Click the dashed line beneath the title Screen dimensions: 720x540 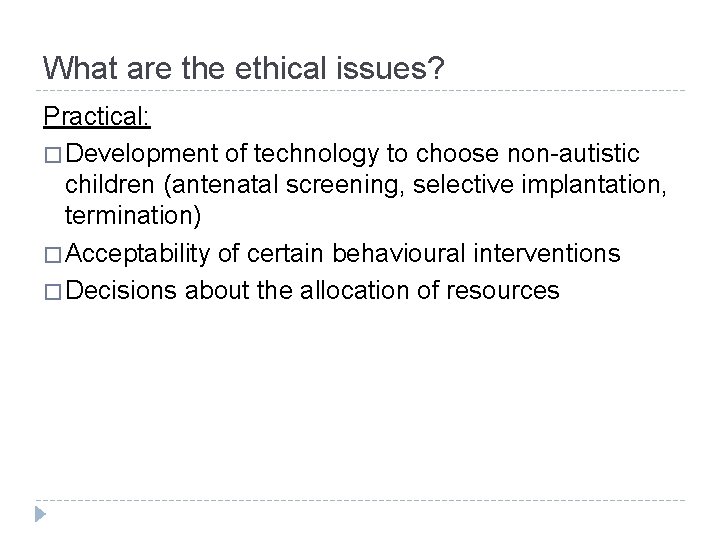360,91
